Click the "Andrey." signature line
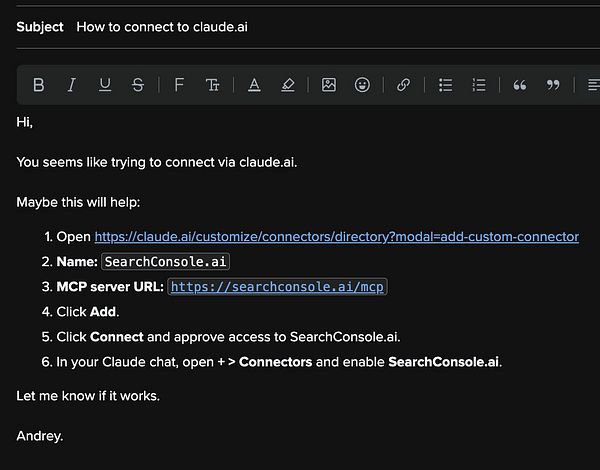Screen dimensions: 600x470 coord(40,436)
